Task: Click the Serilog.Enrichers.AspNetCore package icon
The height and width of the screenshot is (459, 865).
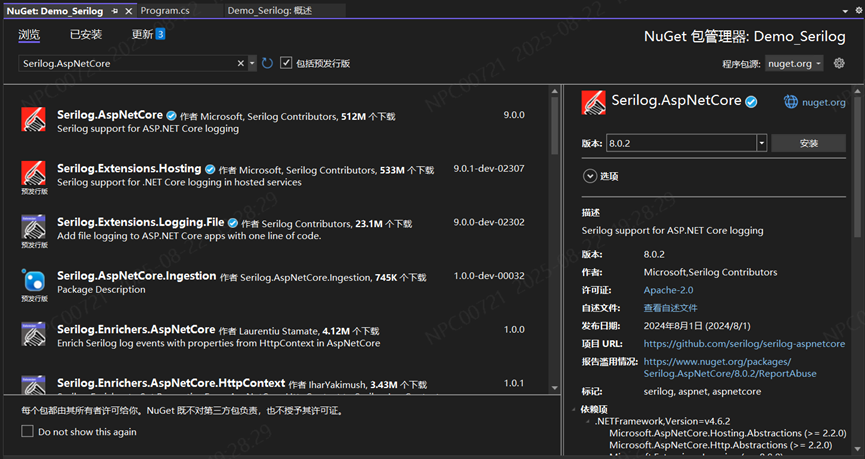Action: pyautogui.click(x=33, y=334)
